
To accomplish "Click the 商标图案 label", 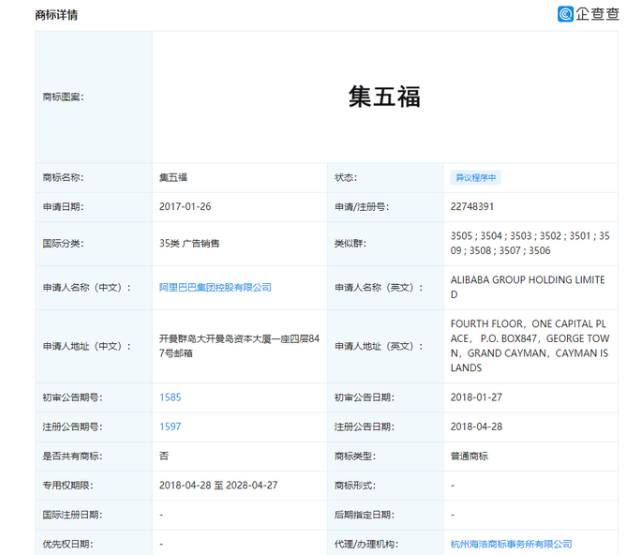I will [x=63, y=97].
